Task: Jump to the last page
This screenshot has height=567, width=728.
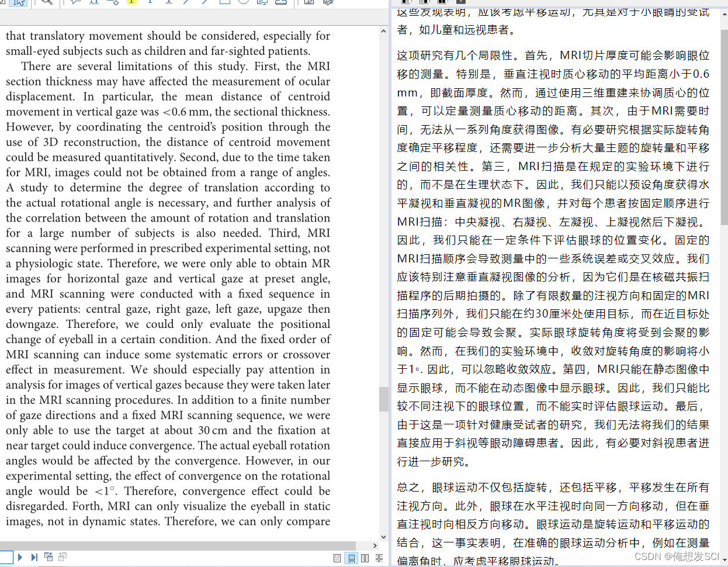Action: tap(34, 557)
